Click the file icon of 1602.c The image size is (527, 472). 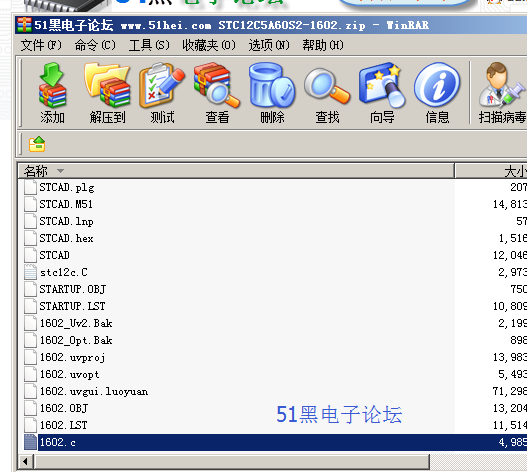[x=30, y=442]
